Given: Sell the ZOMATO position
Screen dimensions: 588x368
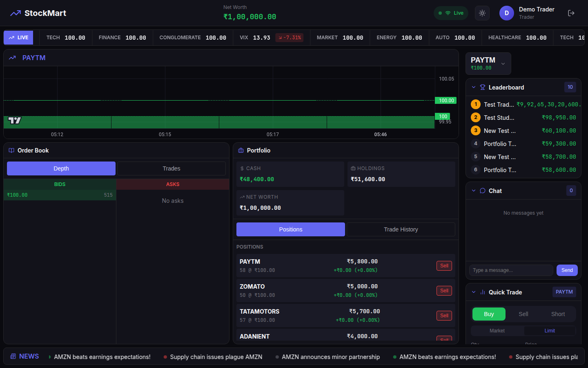Looking at the screenshot, I should click(x=444, y=290).
